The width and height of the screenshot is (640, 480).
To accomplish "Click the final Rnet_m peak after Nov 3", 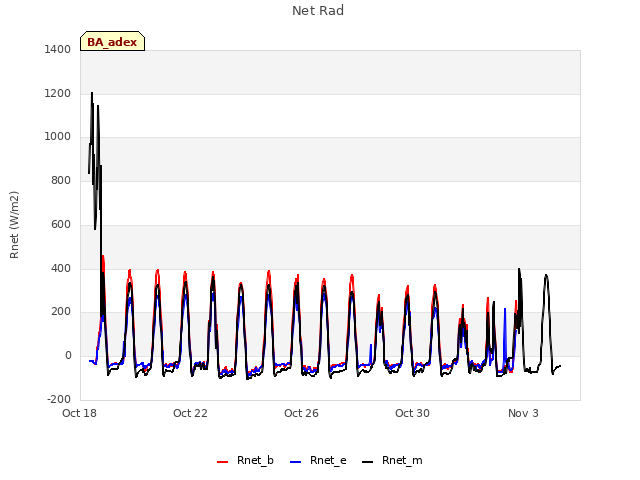I will [x=546, y=276].
